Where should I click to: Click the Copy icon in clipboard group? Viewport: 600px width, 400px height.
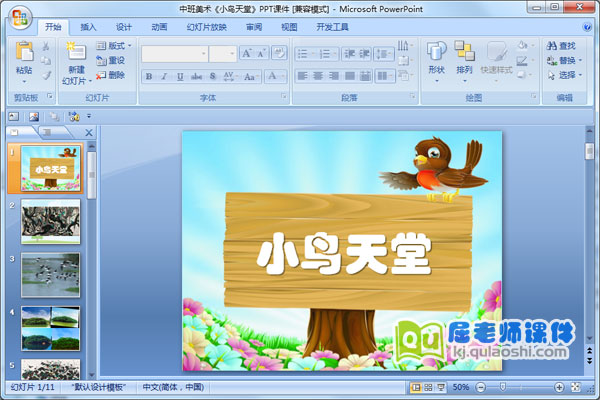click(46, 60)
